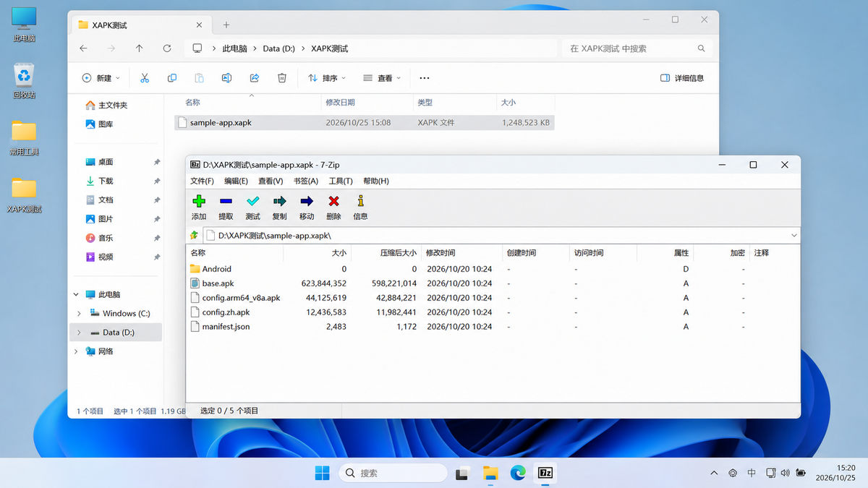The height and width of the screenshot is (488, 868).
Task: Add a new Explorer tab with plus button
Action: pyautogui.click(x=226, y=25)
